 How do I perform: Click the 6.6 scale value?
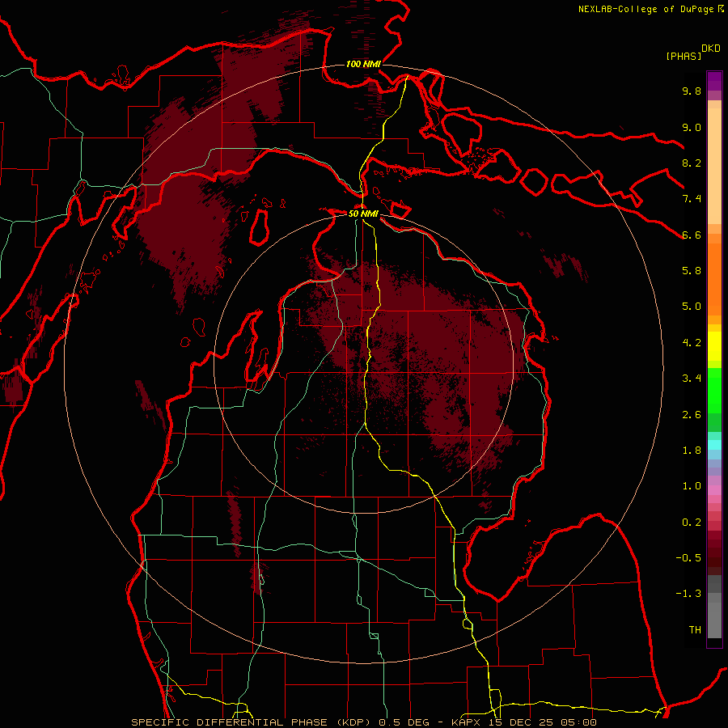click(x=692, y=235)
